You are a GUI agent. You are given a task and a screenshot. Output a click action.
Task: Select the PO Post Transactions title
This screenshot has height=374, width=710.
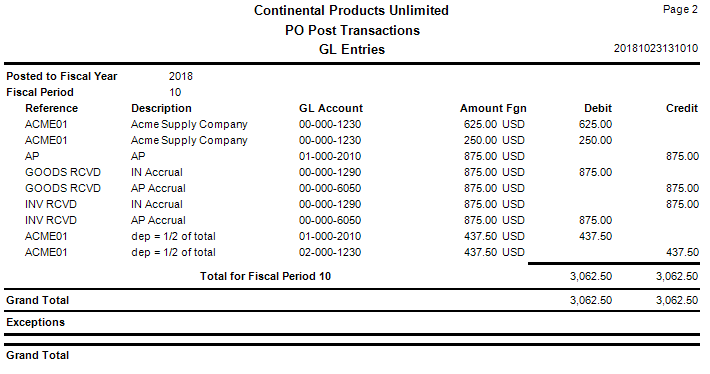click(x=352, y=30)
